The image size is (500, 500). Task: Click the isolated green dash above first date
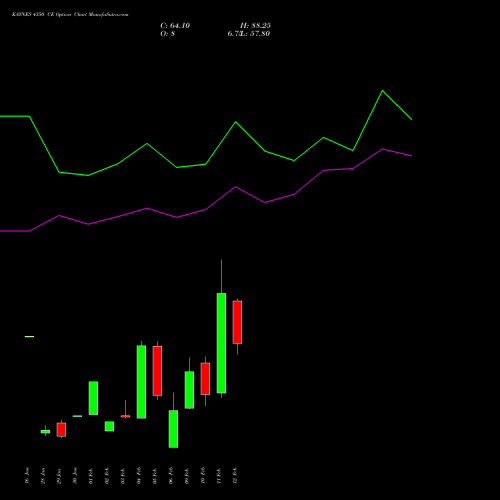29,336
